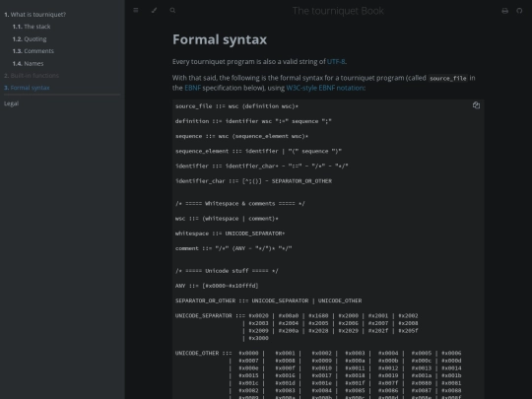Click The tourniquet Book title
Screen dimensions: 532x399
click(338, 11)
